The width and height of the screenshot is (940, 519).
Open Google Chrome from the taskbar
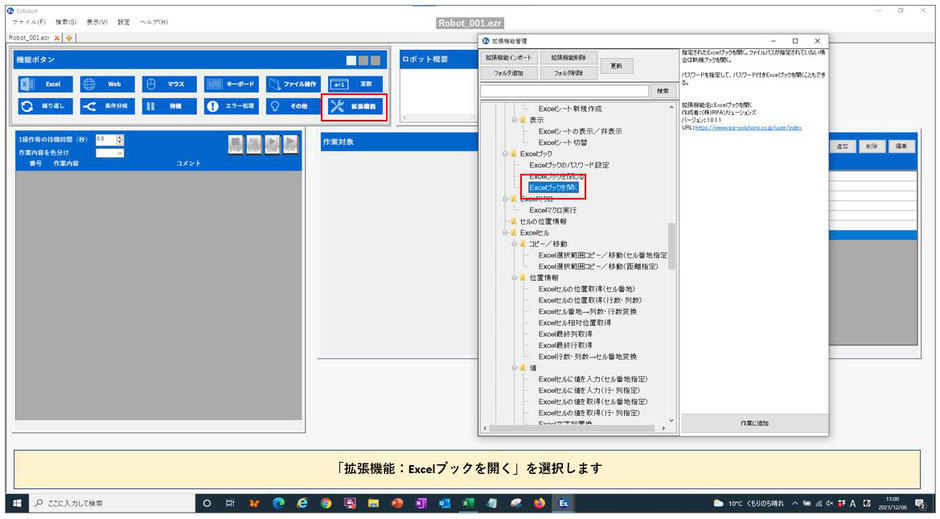point(326,503)
